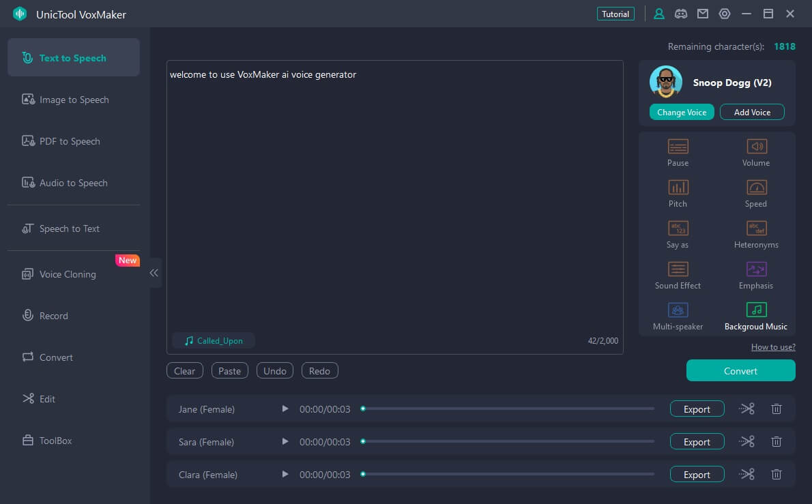
Task: Click the teal Convert button
Action: pyautogui.click(x=740, y=370)
